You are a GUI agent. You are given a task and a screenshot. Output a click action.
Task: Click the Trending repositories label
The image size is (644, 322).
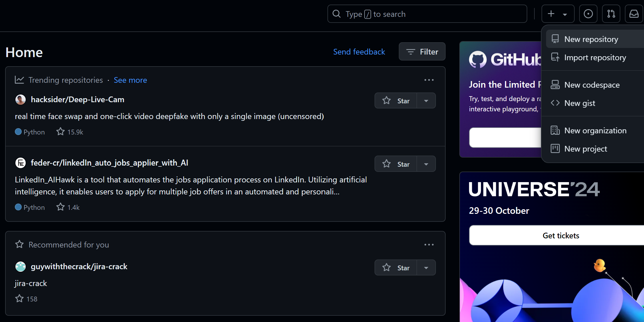click(x=66, y=80)
